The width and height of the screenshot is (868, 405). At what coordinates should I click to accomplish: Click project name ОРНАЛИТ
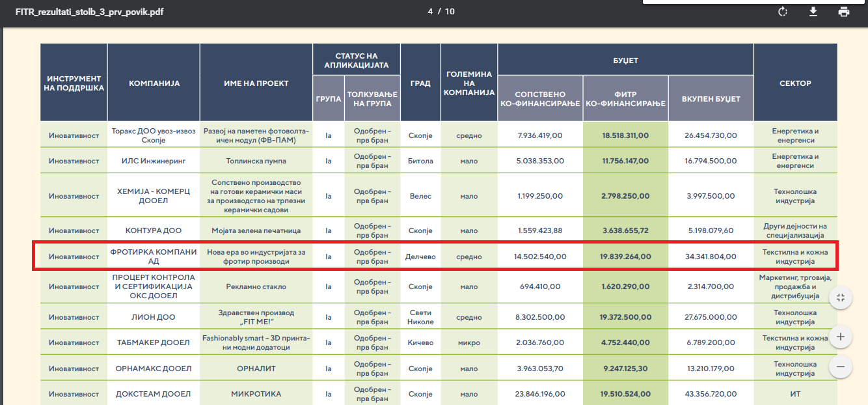point(256,368)
